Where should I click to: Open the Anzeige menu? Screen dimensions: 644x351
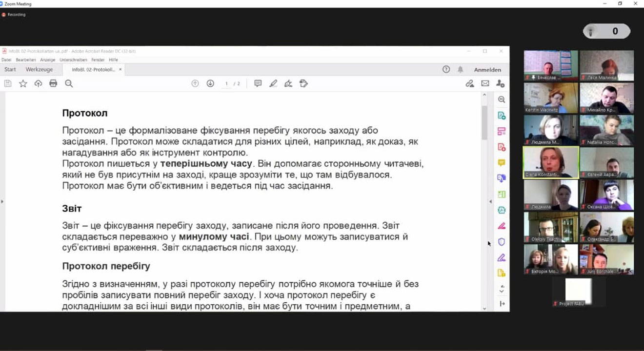click(48, 59)
